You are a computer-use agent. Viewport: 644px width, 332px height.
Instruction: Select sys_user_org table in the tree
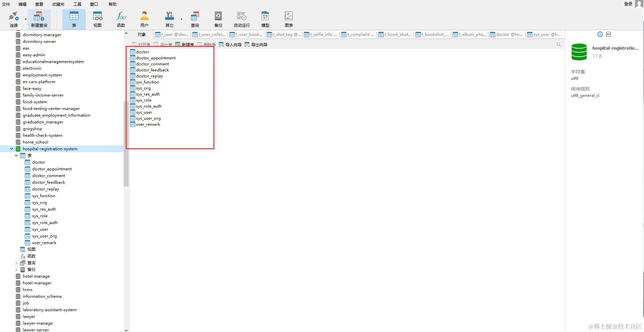45,236
